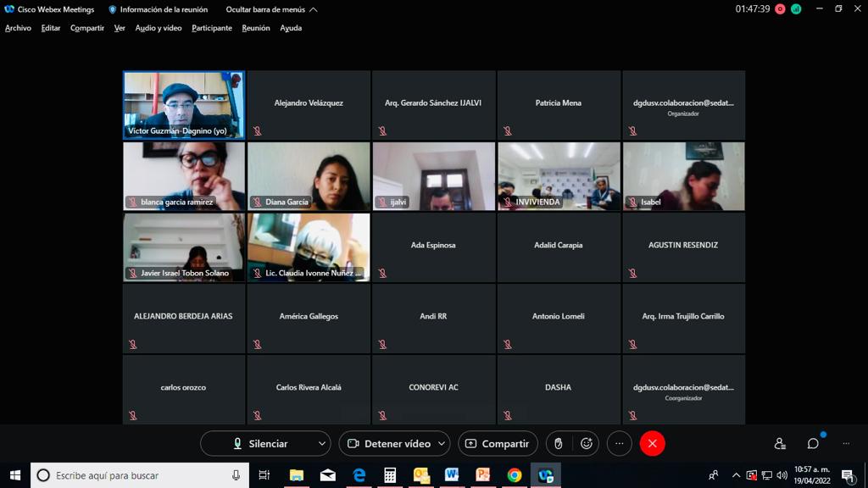Select Diana García video tile
868x488 pixels.
[x=309, y=176]
